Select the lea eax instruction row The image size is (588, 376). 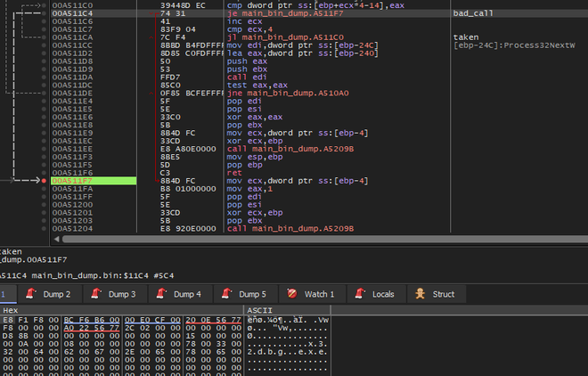point(302,53)
